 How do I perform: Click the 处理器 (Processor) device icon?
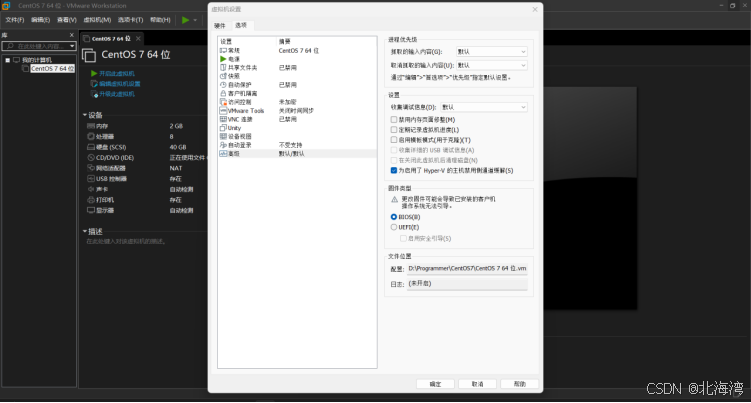91,137
